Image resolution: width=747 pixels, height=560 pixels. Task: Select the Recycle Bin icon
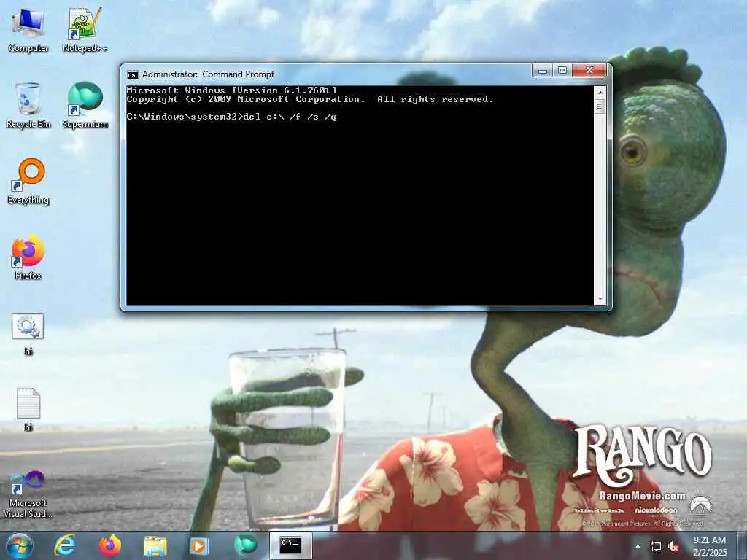pyautogui.click(x=28, y=106)
